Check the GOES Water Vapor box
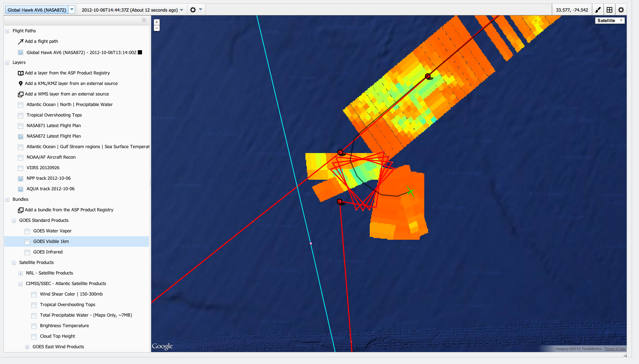The width and height of the screenshot is (639, 364). (27, 231)
